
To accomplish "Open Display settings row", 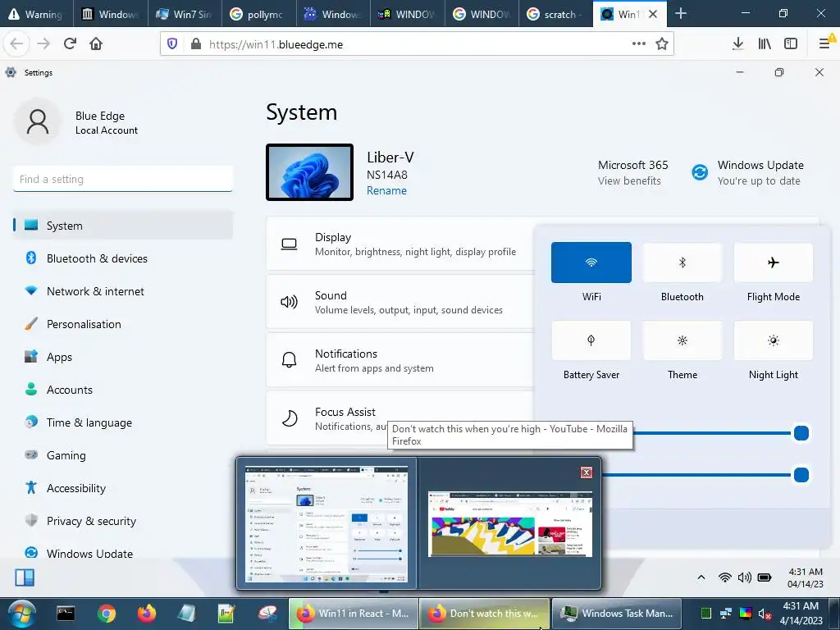I will [x=400, y=244].
